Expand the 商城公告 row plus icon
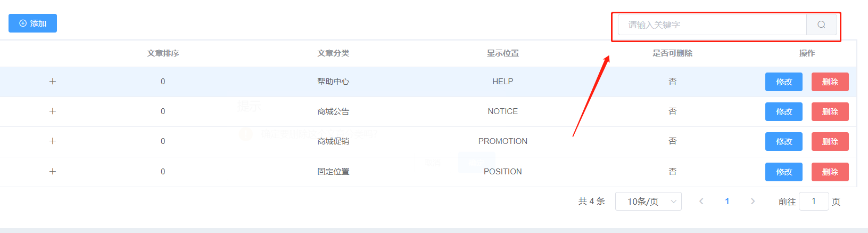The height and width of the screenshot is (233, 868). 53,111
